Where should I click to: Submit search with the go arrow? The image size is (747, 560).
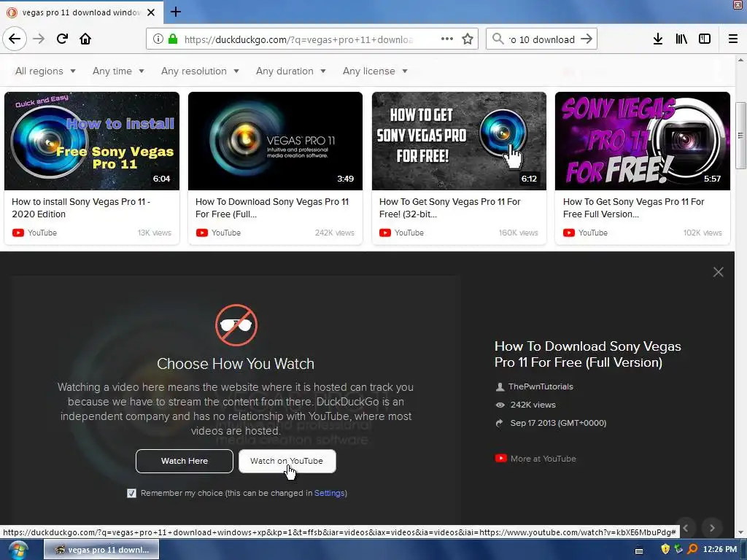point(587,39)
